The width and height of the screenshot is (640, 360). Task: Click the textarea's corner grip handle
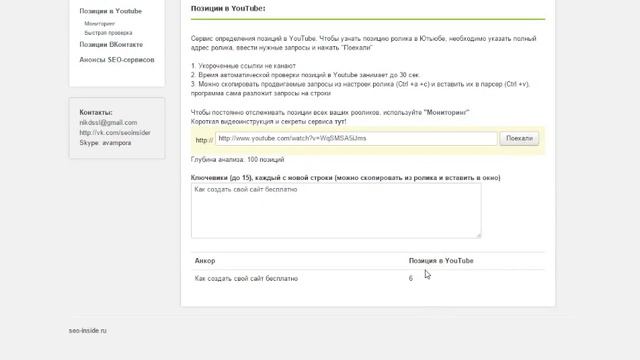click(x=479, y=235)
